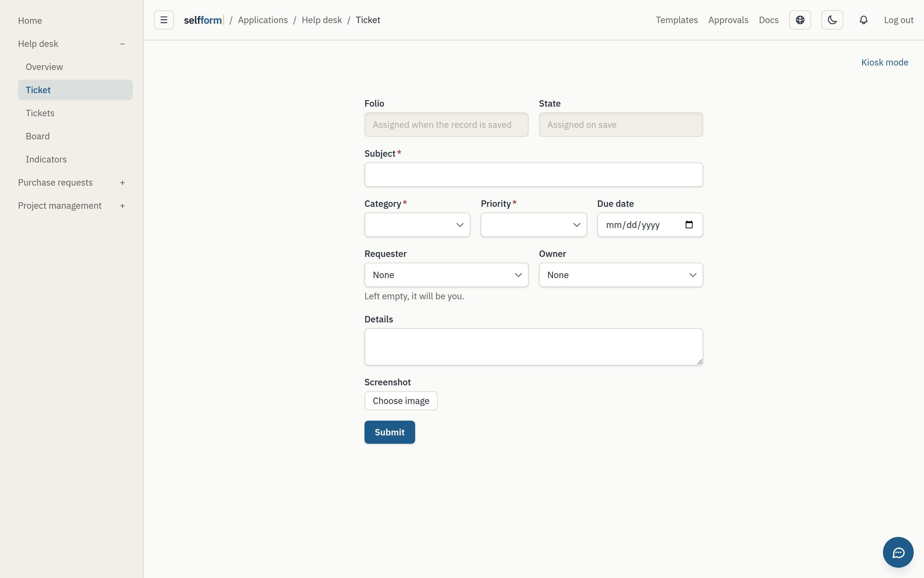Click the selfform logo
The image size is (924, 578).
203,20
